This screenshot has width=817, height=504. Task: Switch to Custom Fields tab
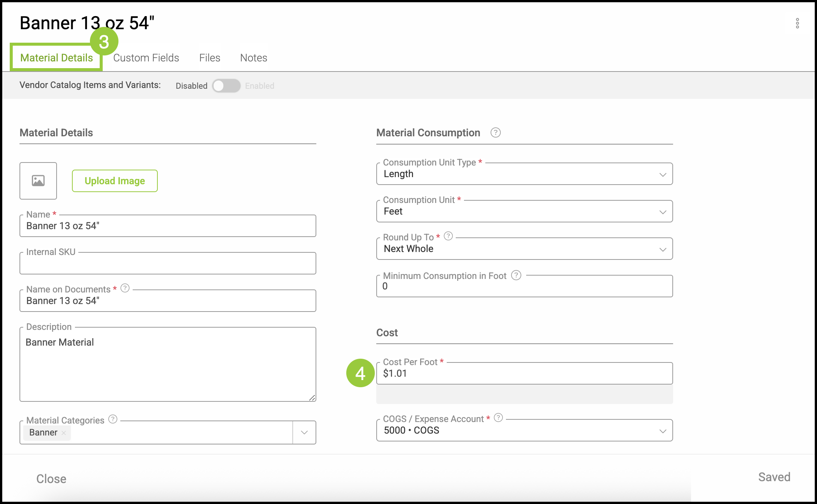pyautogui.click(x=146, y=58)
